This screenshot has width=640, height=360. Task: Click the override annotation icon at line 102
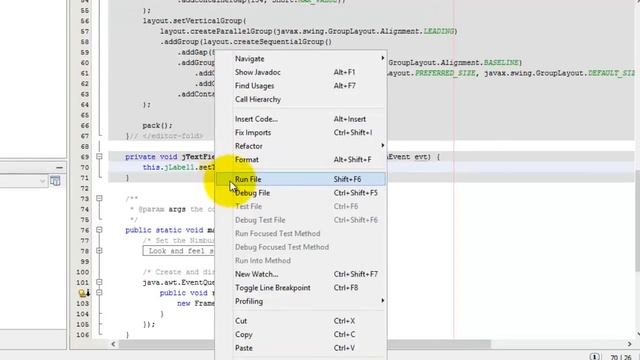[x=84, y=293]
